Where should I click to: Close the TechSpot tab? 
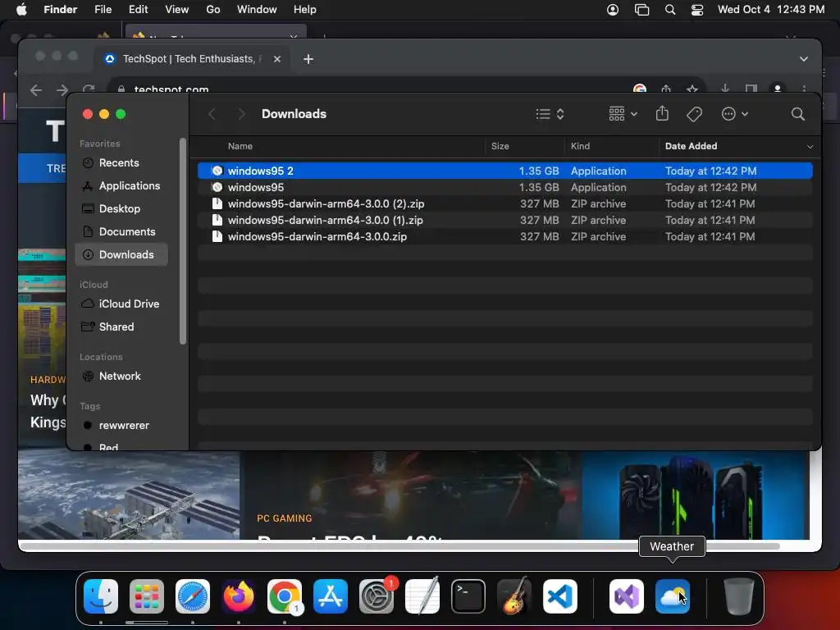[277, 59]
